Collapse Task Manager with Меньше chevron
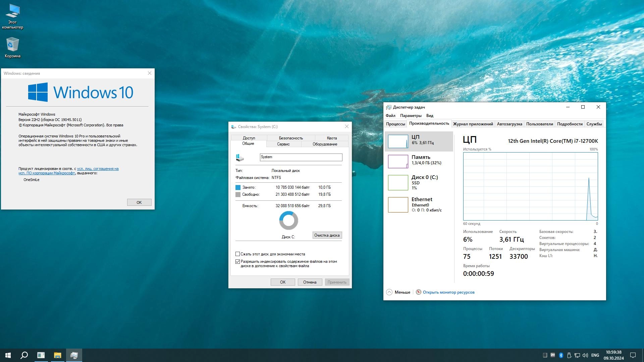This screenshot has width=644, height=362. [x=389, y=292]
